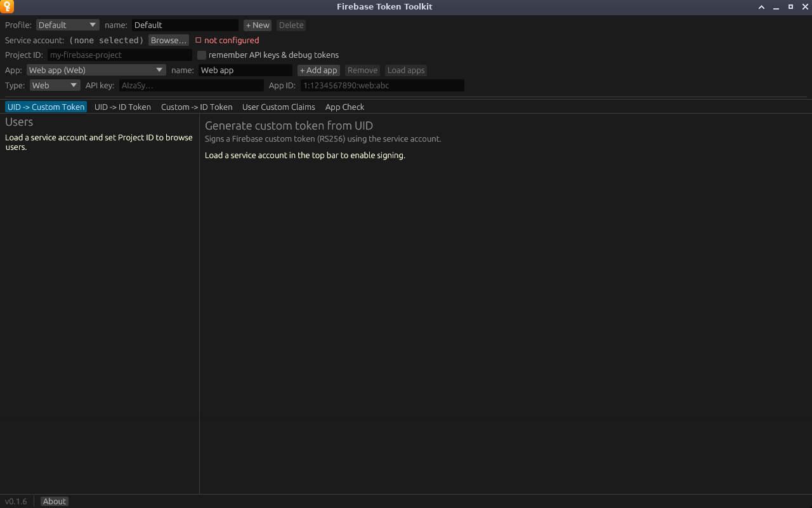The image size is (812, 508).
Task: Click the profile name text field
Action: point(185,25)
